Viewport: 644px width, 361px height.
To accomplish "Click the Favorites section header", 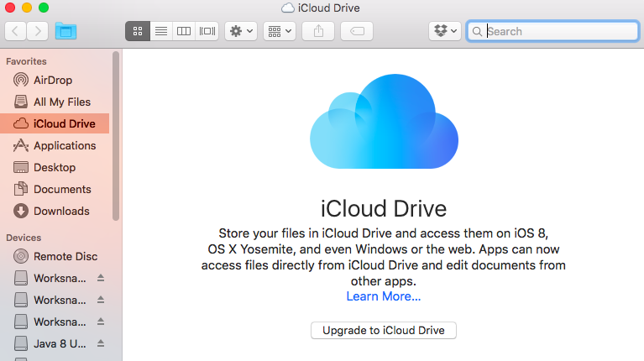I will coord(26,61).
